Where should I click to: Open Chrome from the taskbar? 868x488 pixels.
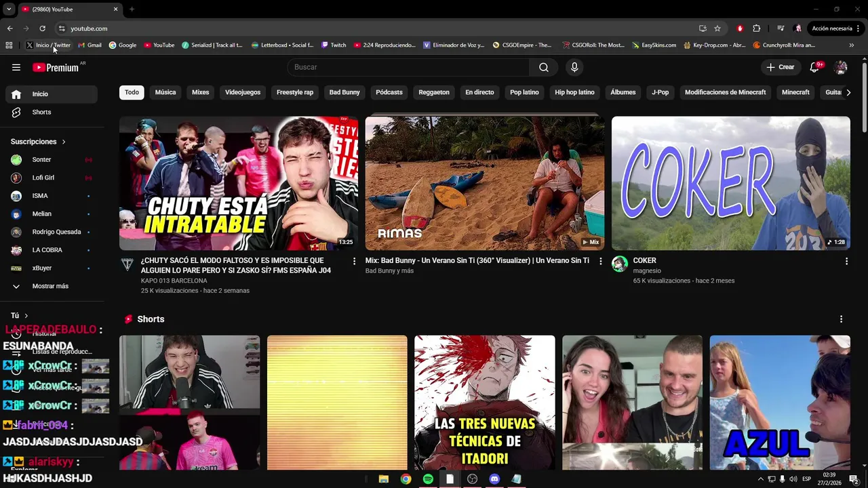click(x=406, y=479)
